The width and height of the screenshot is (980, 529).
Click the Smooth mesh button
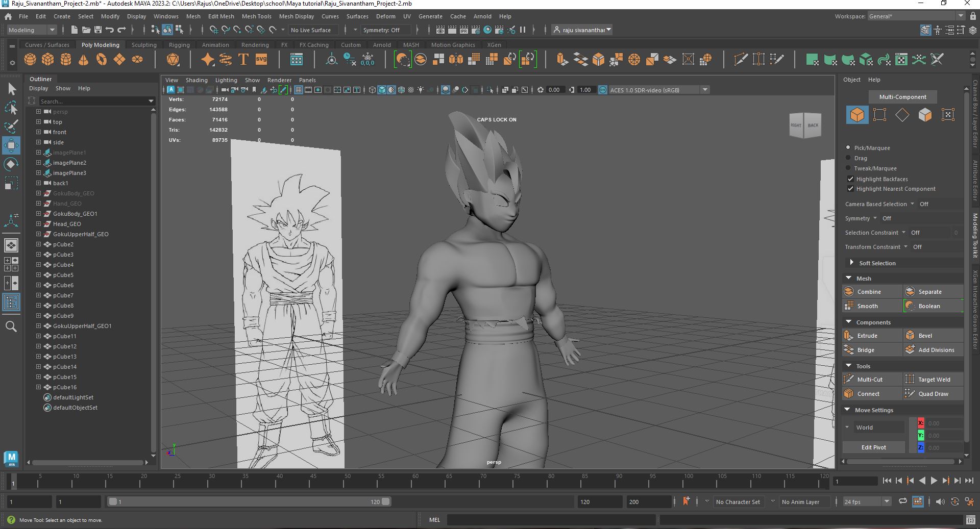click(872, 306)
